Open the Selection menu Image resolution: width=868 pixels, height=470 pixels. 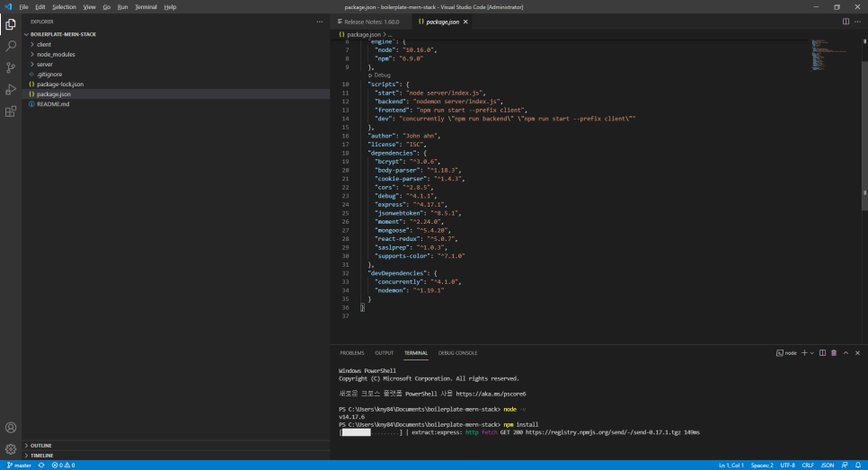[x=64, y=7]
